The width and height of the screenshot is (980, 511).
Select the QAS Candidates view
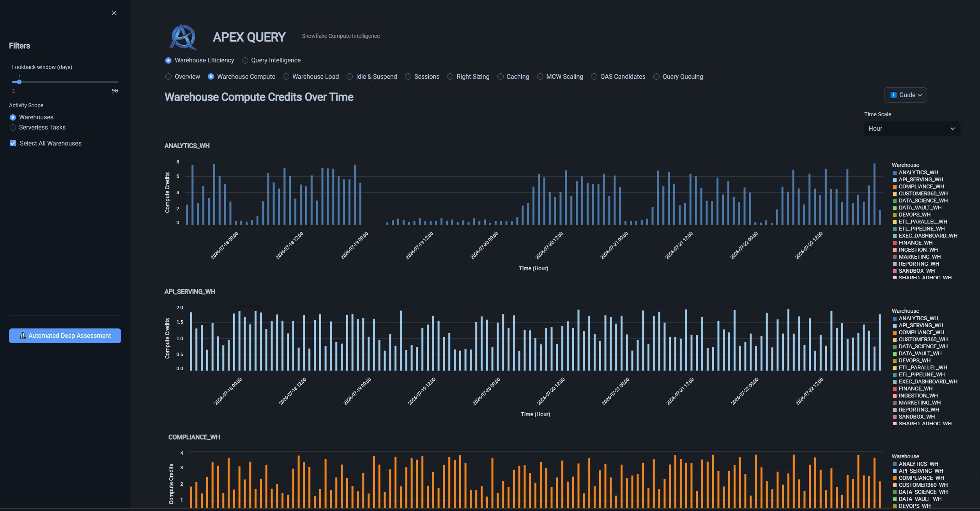pyautogui.click(x=618, y=77)
